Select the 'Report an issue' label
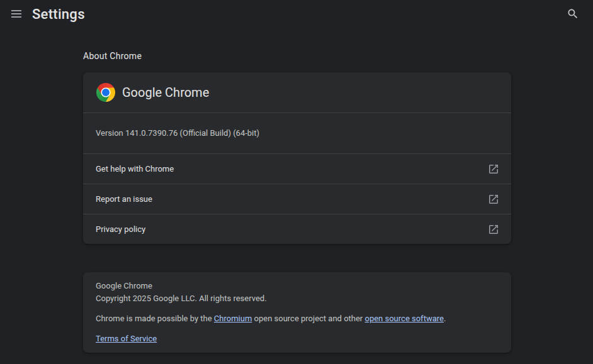The height and width of the screenshot is (364, 593). point(124,199)
